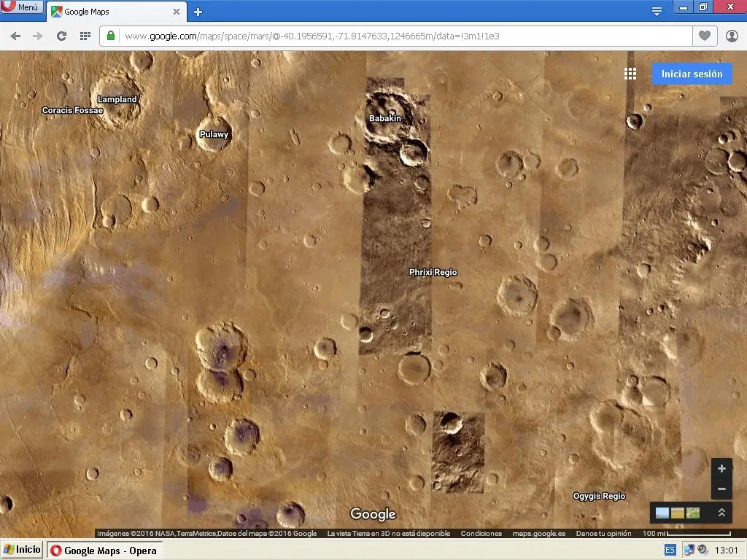Click the Pulawy crater label
The height and width of the screenshot is (560, 747).
coord(214,134)
